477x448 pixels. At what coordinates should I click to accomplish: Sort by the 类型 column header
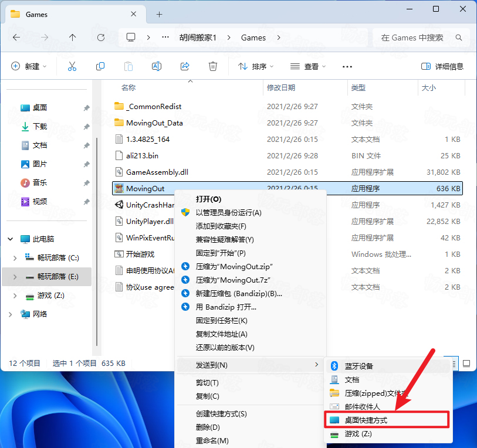click(x=358, y=87)
